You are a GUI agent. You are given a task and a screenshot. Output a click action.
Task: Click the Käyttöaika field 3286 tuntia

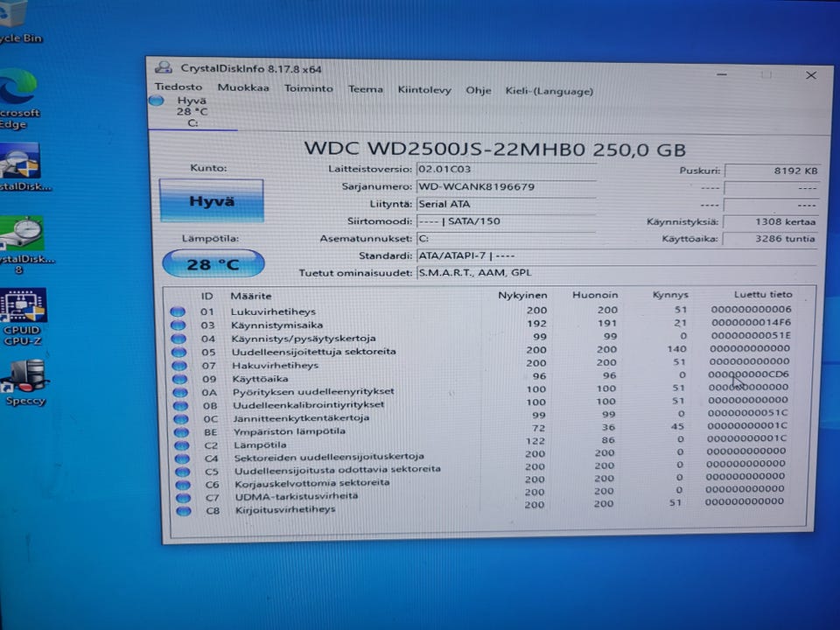770,239
